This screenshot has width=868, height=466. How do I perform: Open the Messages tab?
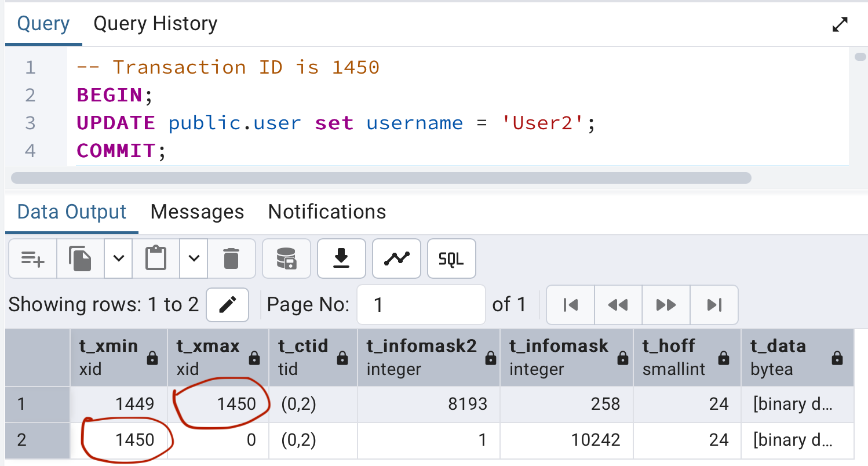(197, 212)
